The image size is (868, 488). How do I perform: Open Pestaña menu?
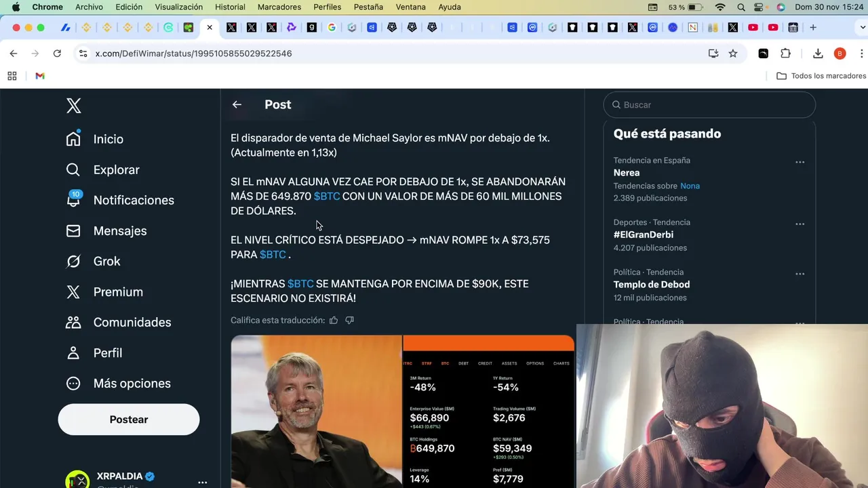368,7
